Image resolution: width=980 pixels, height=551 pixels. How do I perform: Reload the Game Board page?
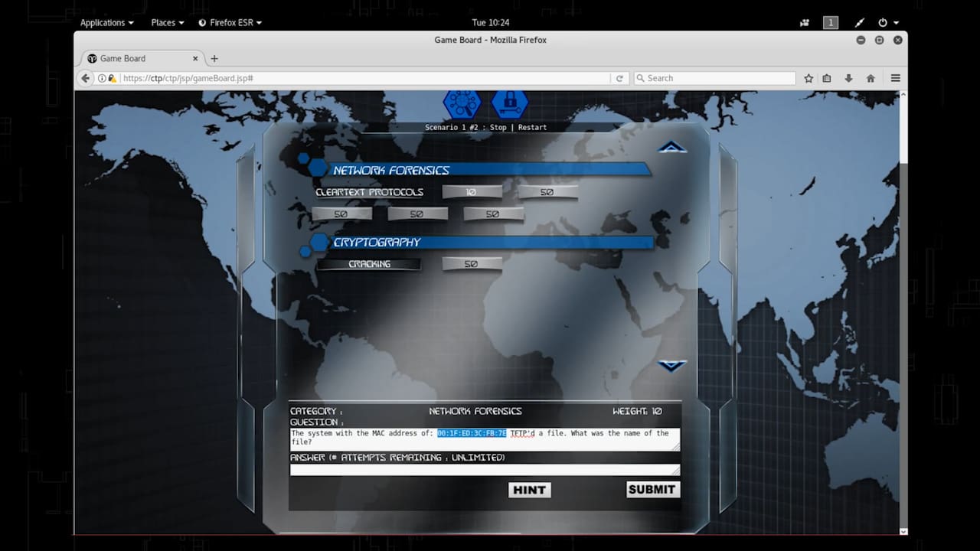pyautogui.click(x=619, y=77)
